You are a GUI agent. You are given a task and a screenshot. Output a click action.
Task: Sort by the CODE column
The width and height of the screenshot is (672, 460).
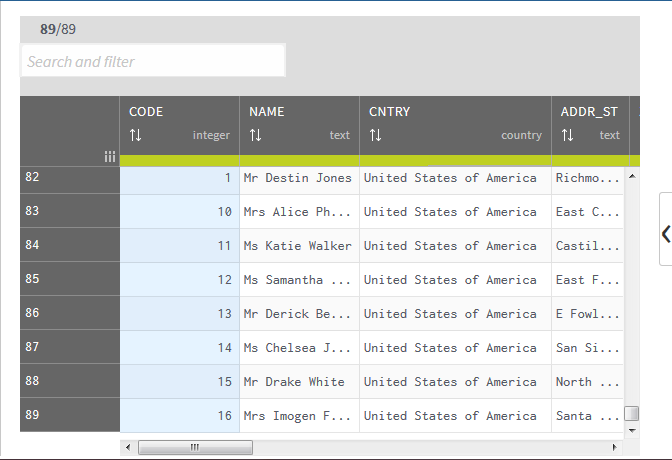[x=135, y=135]
